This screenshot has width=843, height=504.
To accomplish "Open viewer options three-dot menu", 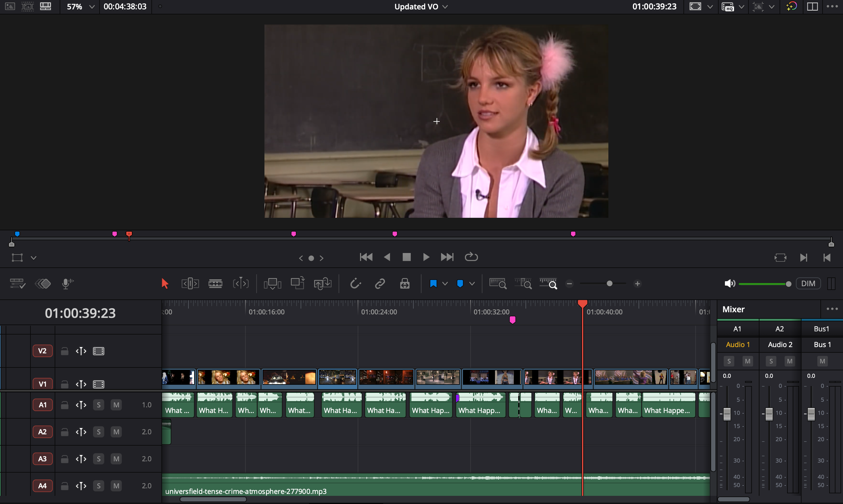I will [x=832, y=7].
